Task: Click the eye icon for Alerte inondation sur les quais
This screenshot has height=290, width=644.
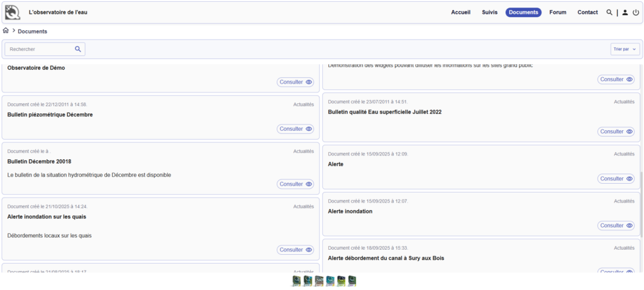Action: pos(309,250)
